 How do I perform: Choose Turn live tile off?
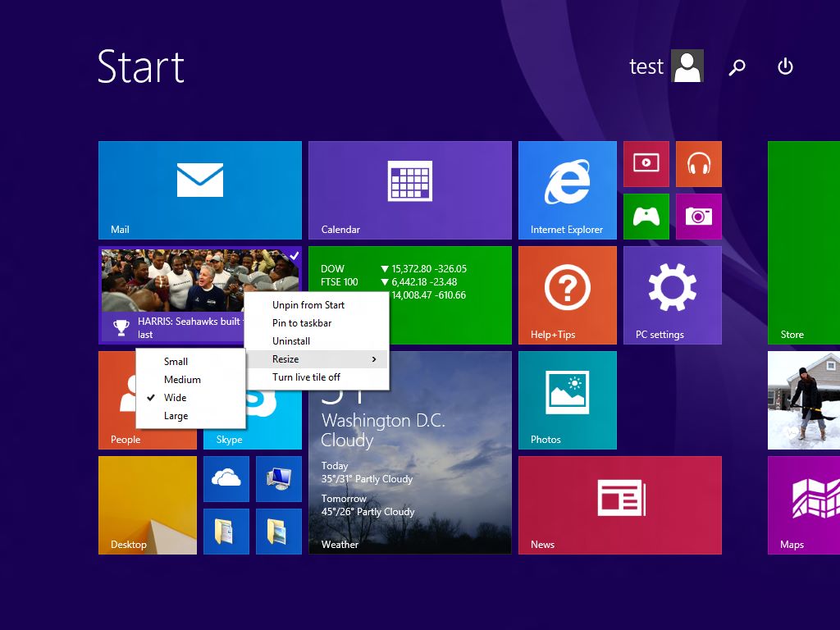pos(317,377)
